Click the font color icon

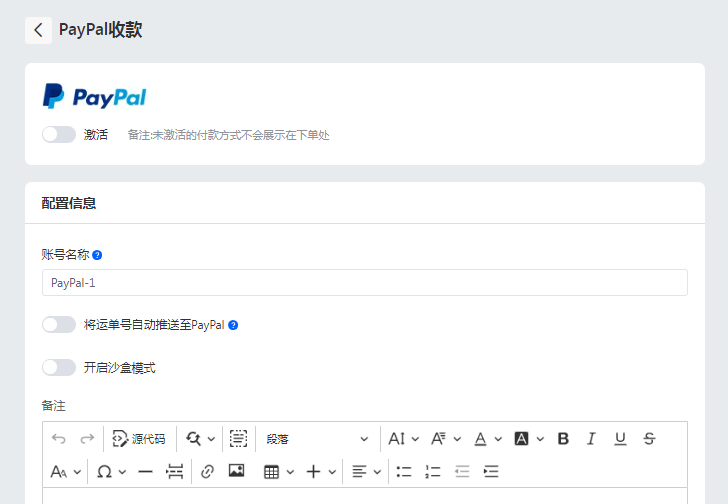481,439
